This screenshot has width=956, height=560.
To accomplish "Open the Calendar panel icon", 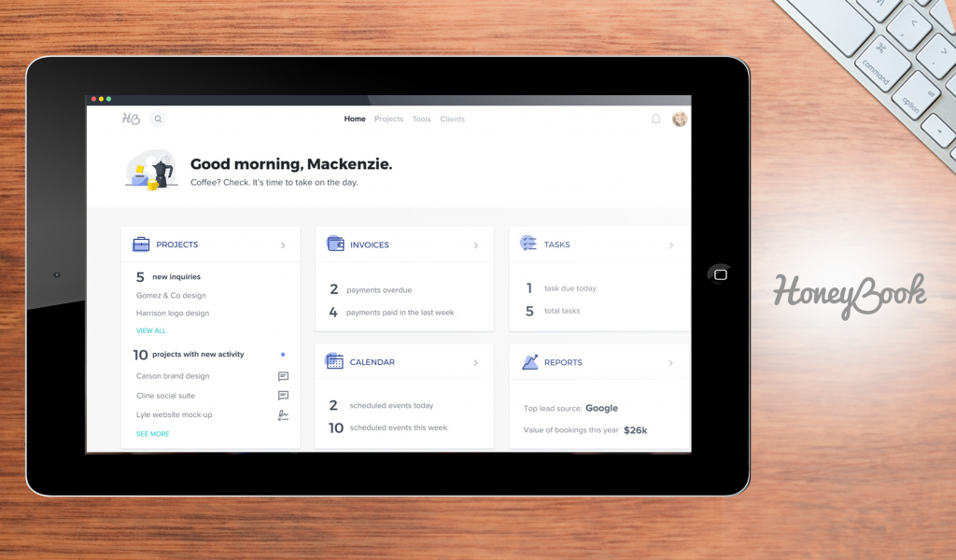I will (335, 361).
